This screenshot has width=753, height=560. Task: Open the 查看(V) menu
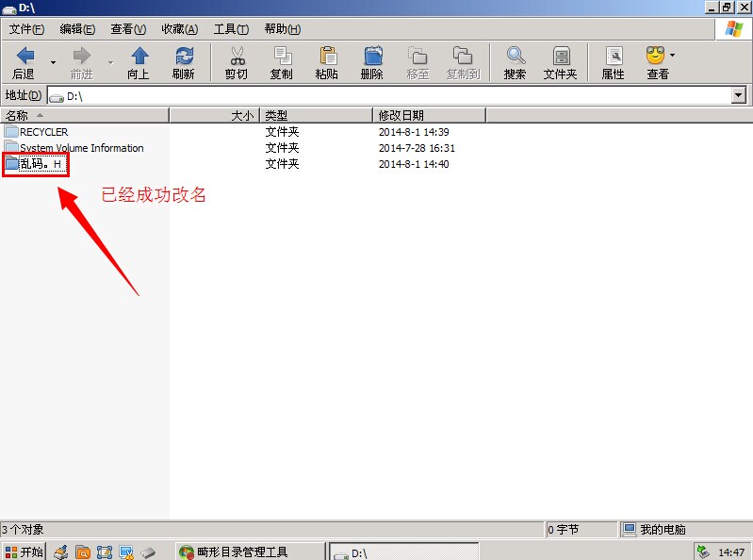tap(128, 29)
